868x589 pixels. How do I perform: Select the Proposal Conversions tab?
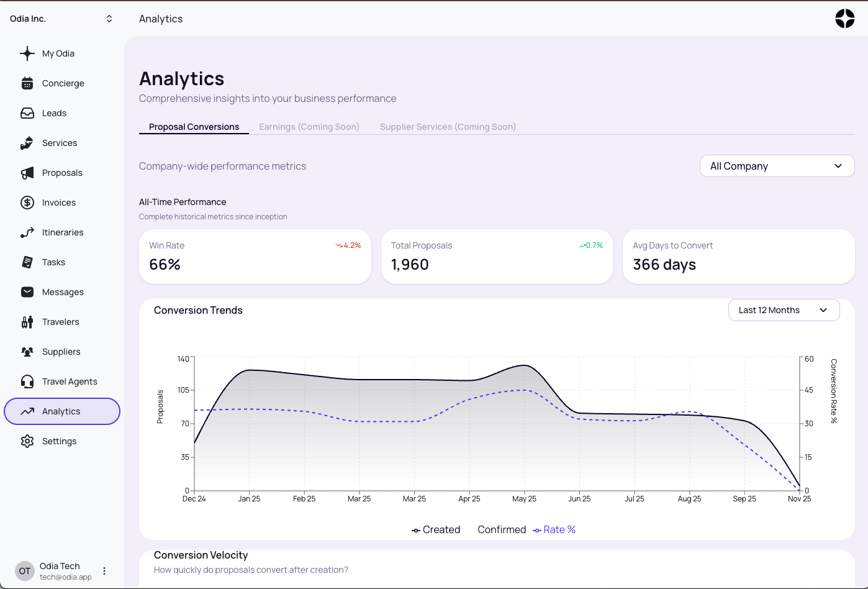pos(194,126)
